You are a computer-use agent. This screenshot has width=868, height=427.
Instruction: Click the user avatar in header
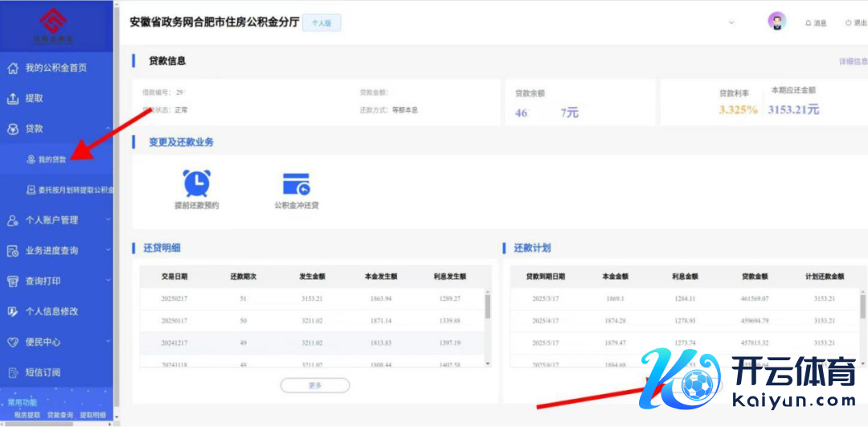(776, 22)
